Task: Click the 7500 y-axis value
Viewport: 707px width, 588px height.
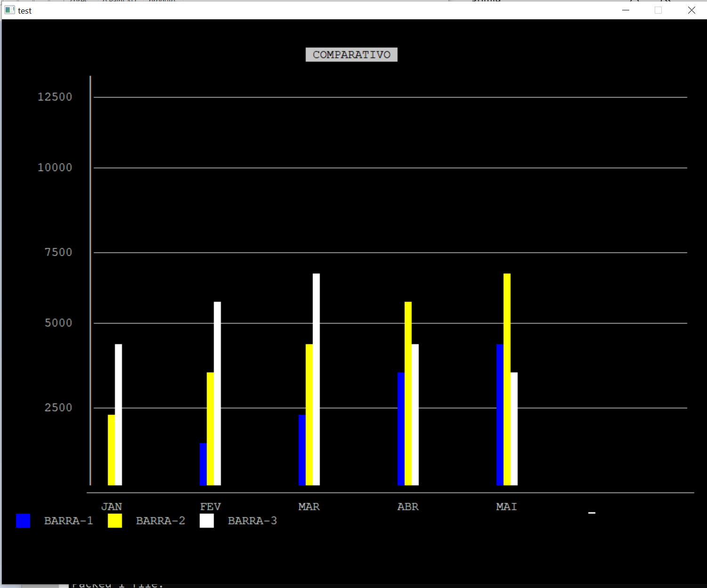Action: point(58,252)
